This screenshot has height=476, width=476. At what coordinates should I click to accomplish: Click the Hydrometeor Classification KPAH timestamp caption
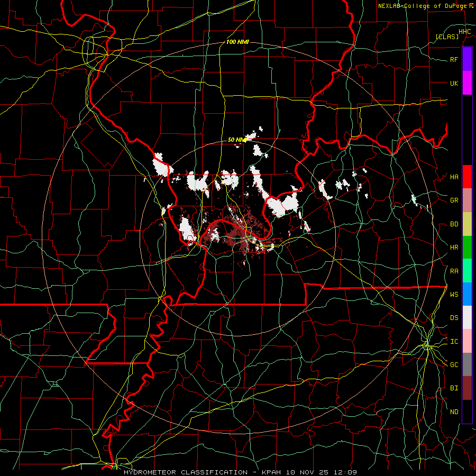tap(240, 472)
